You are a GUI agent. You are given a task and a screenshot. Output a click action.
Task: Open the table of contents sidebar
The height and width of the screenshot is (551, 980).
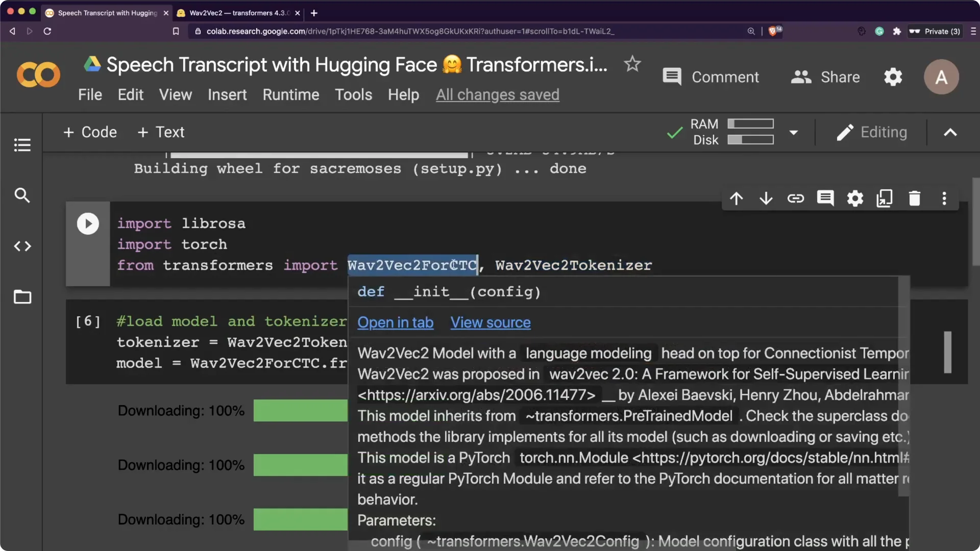tap(22, 145)
